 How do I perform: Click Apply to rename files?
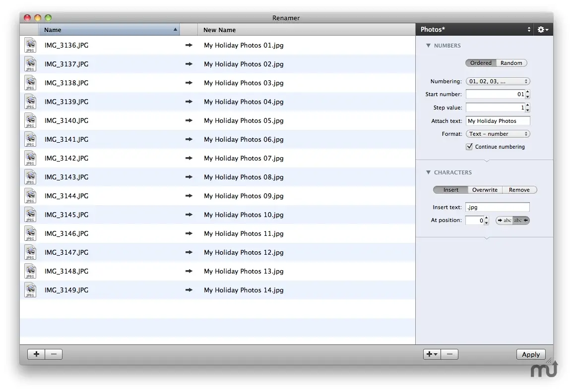(531, 354)
